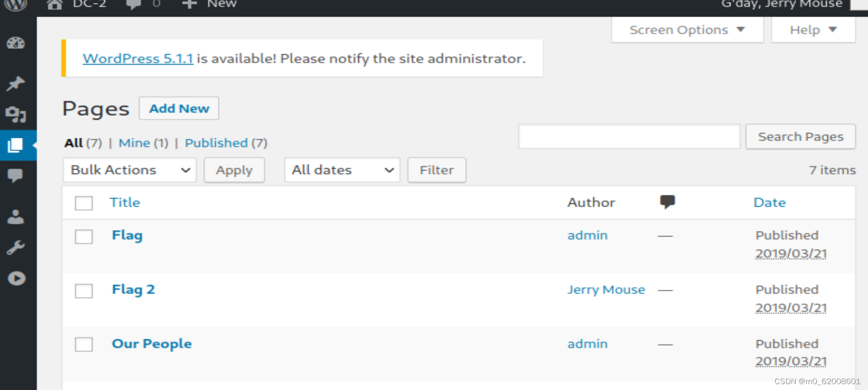Expand the All dates filter dropdown

coord(342,170)
